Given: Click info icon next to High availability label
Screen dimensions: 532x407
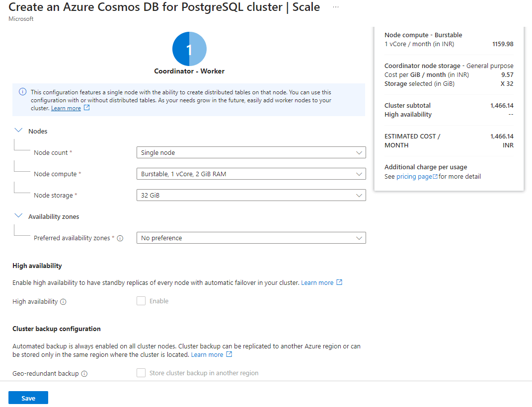Looking at the screenshot, I should [x=64, y=302].
